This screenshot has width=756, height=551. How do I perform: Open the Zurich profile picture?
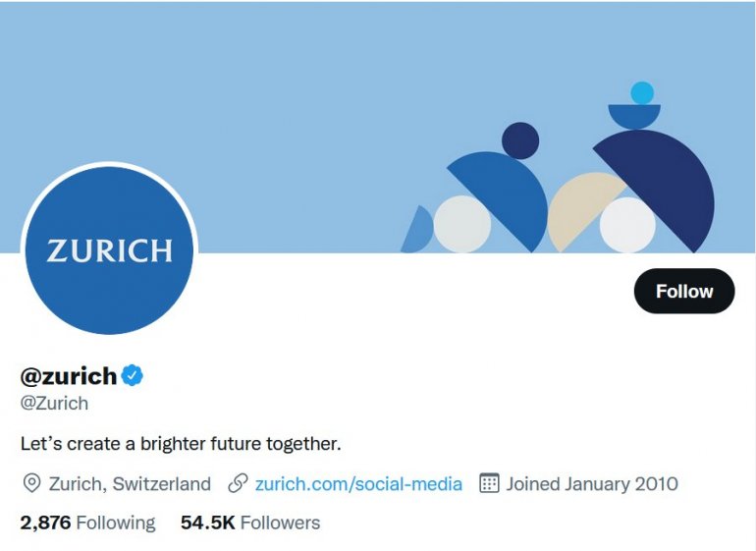click(x=109, y=249)
